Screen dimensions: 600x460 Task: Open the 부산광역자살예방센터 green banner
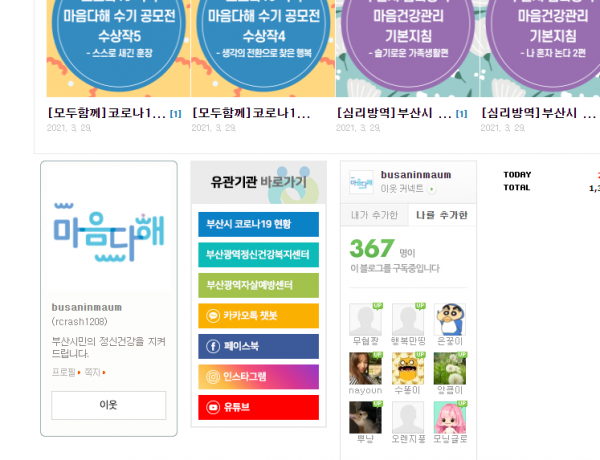point(258,285)
